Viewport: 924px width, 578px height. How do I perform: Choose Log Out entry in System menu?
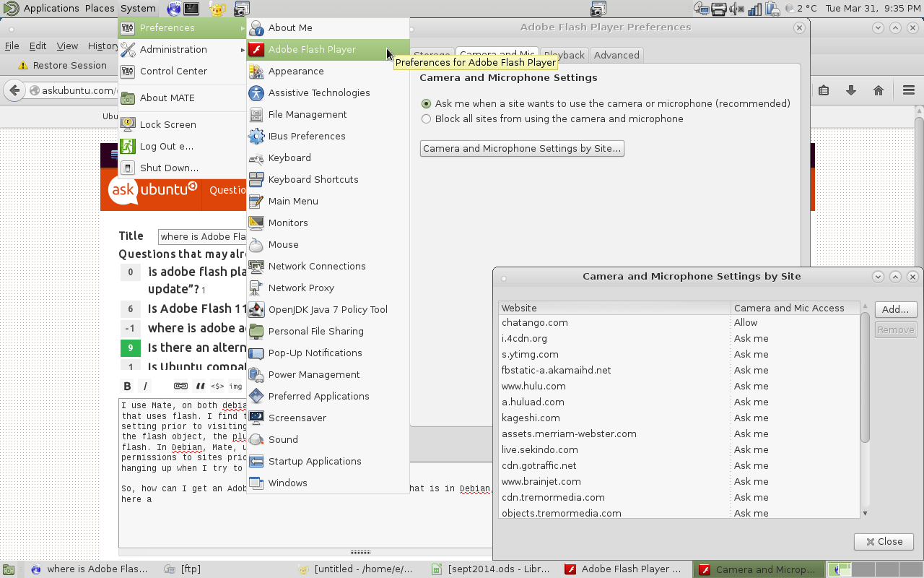coord(183,146)
